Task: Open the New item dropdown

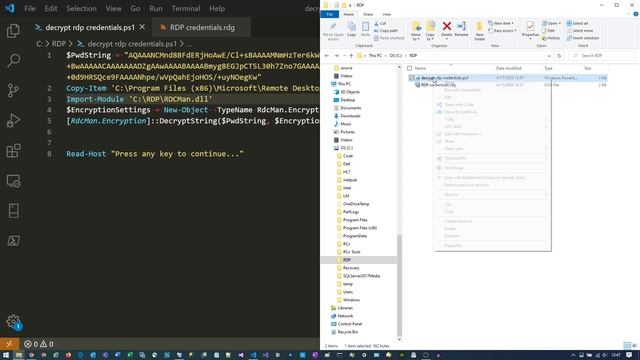Action: pos(501,23)
